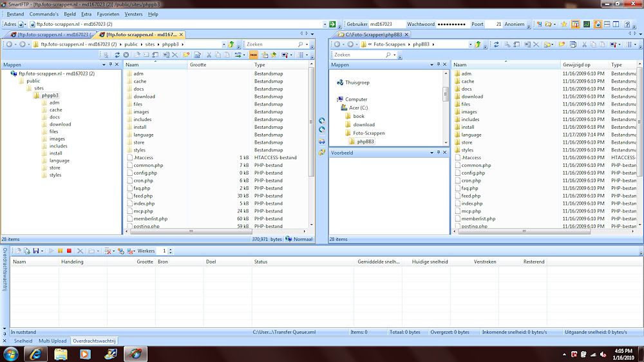Screen dimensions: 644x362
Task: Click the red stop icon in transfer queue
Action: [69, 251]
